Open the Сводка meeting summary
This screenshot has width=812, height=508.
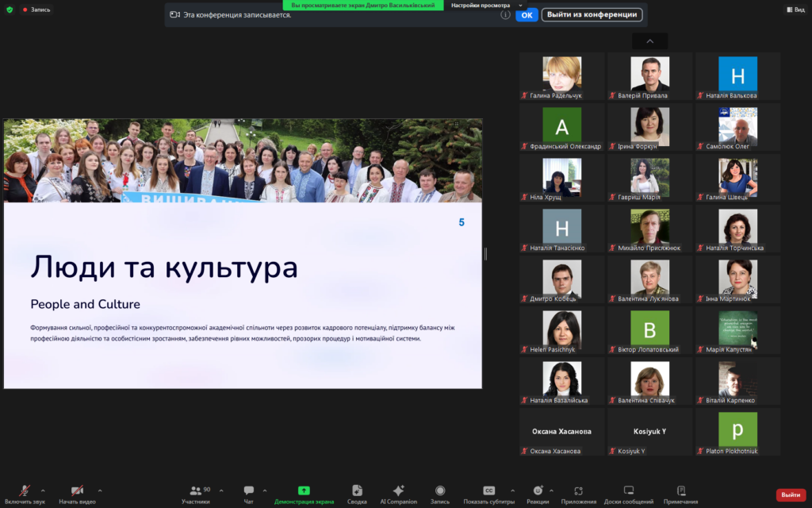coord(357,491)
